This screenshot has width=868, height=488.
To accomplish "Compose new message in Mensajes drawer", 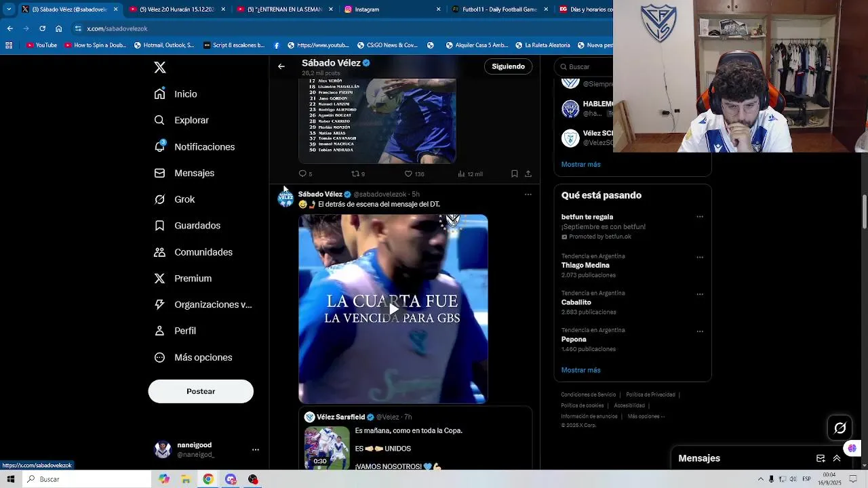I will point(821,458).
